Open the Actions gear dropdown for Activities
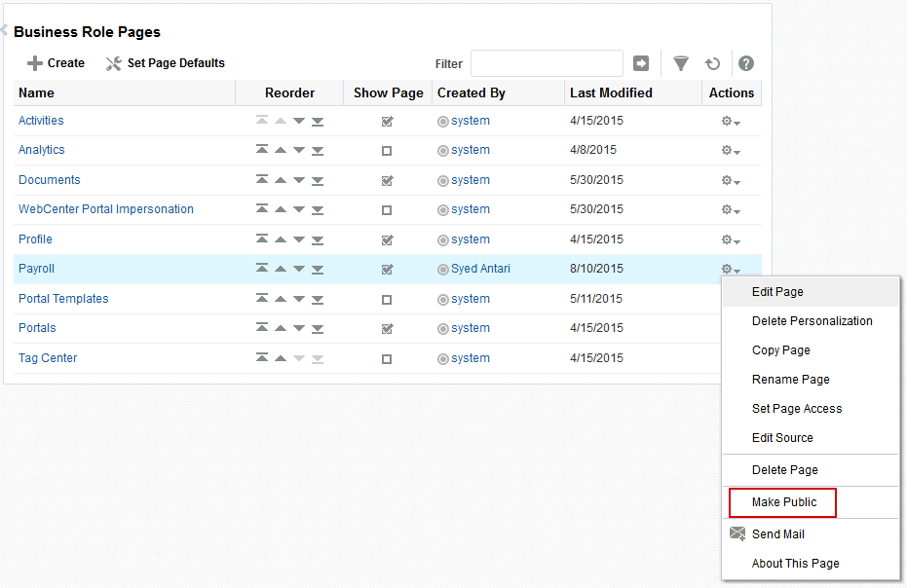The image size is (907, 588). click(731, 122)
